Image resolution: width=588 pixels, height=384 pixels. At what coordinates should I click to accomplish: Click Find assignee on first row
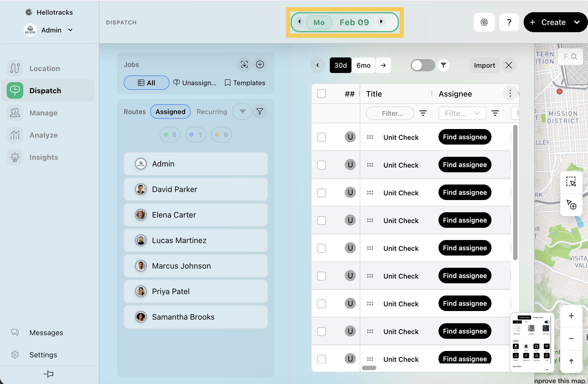(x=465, y=137)
